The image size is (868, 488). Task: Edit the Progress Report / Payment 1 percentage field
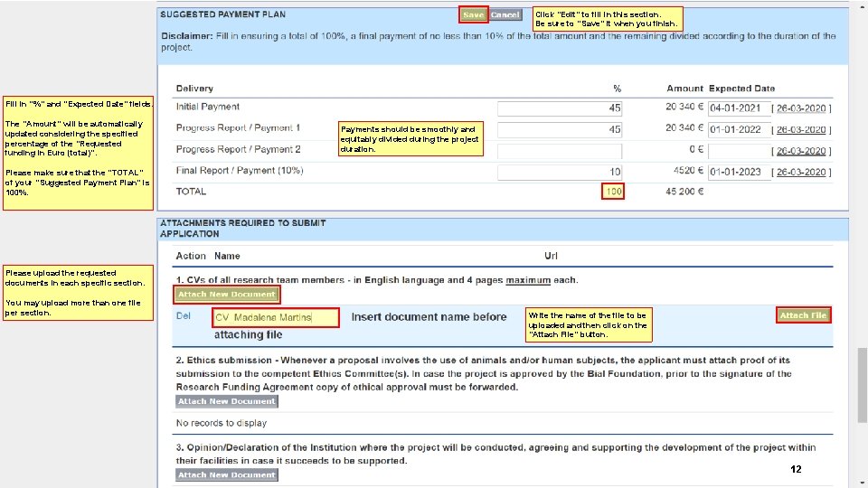click(x=560, y=129)
